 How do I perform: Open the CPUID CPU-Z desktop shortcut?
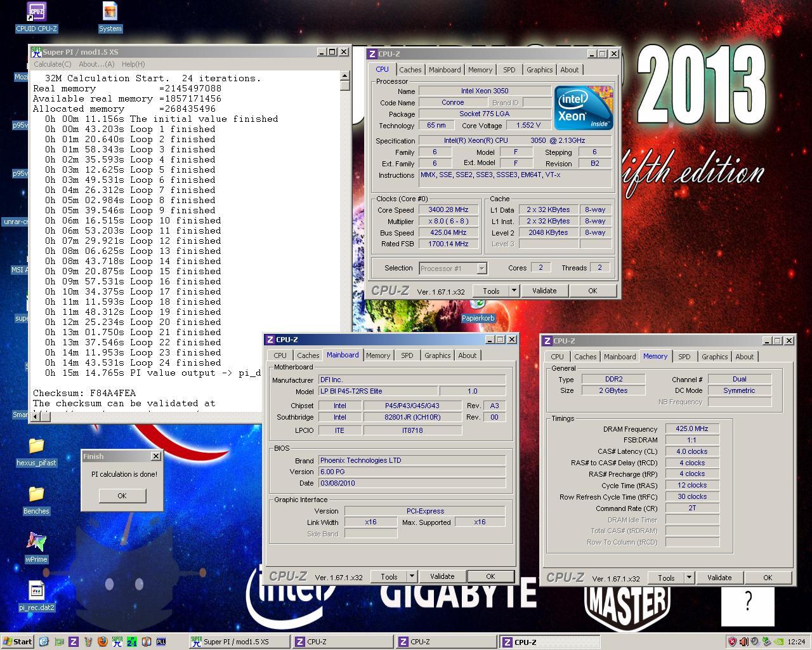point(36,17)
